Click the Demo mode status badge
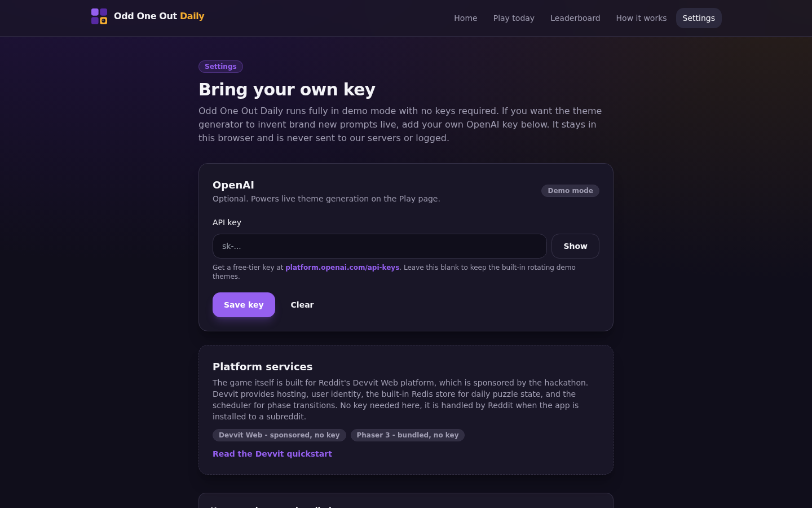The height and width of the screenshot is (508, 812). [x=570, y=191]
